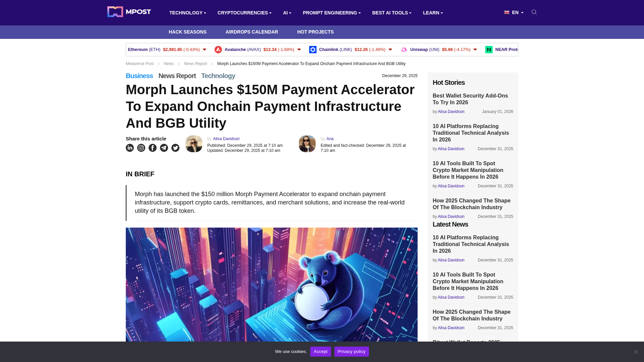Share article on LinkedIn icon
This screenshot has width=644, height=362.
130,148
